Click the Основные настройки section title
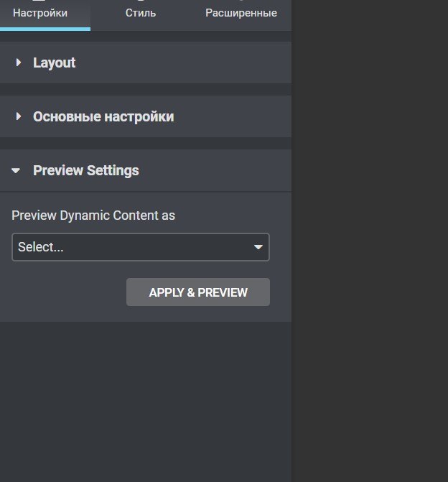The image size is (448, 482). (103, 117)
